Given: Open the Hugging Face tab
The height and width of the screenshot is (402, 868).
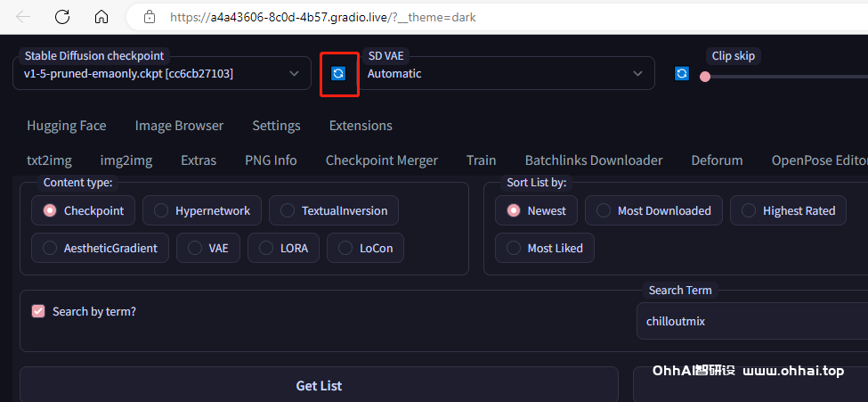Looking at the screenshot, I should point(67,126).
